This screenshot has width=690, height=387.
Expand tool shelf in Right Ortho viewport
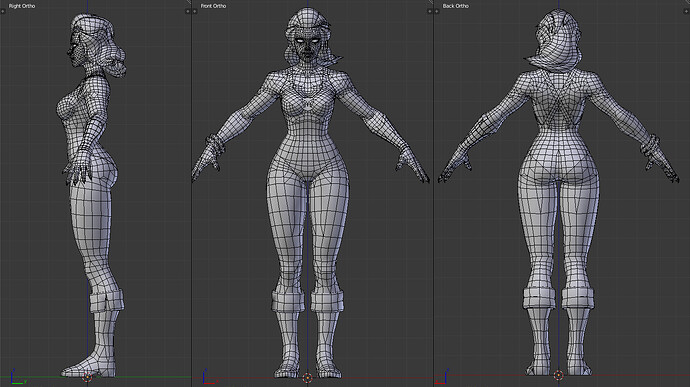tap(3, 11)
